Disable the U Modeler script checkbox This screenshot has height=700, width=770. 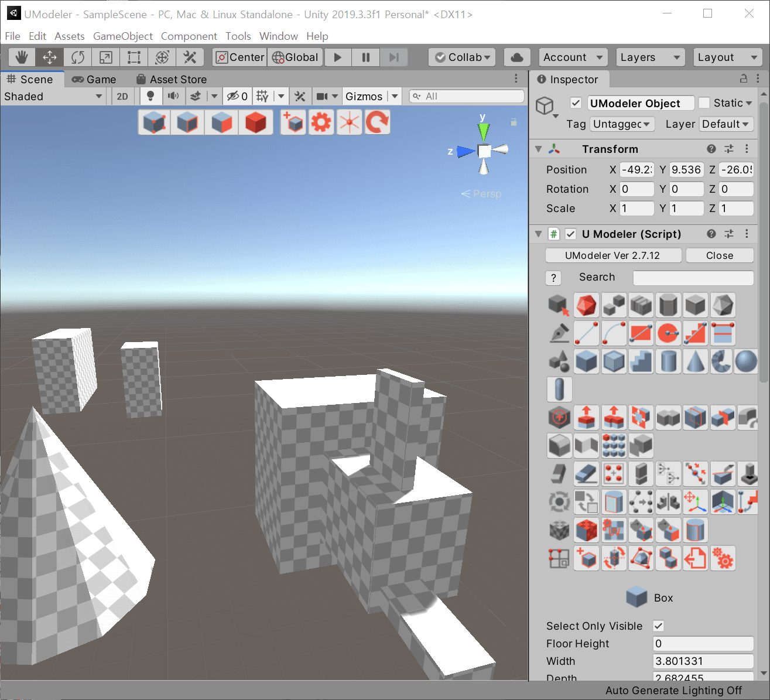point(571,234)
